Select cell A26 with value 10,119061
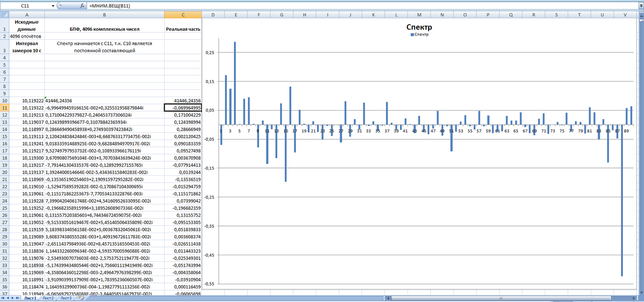This screenshot has width=644, height=302. pyautogui.click(x=27, y=215)
